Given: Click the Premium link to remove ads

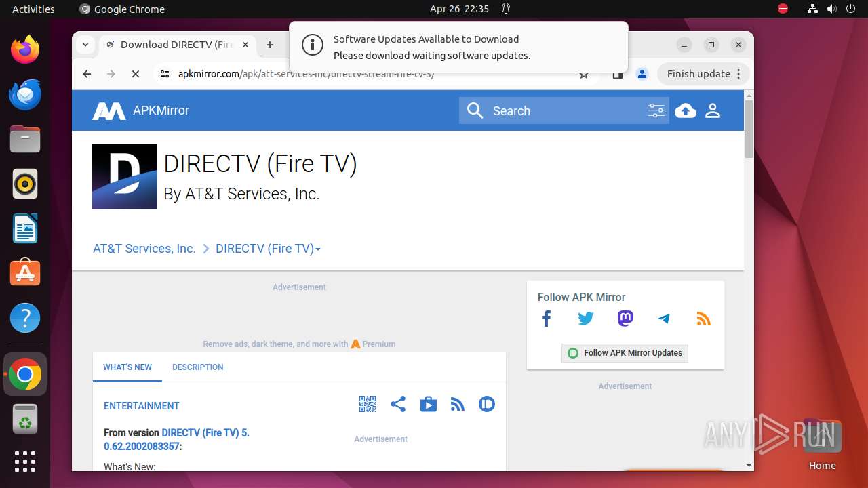Looking at the screenshot, I should pyautogui.click(x=373, y=344).
